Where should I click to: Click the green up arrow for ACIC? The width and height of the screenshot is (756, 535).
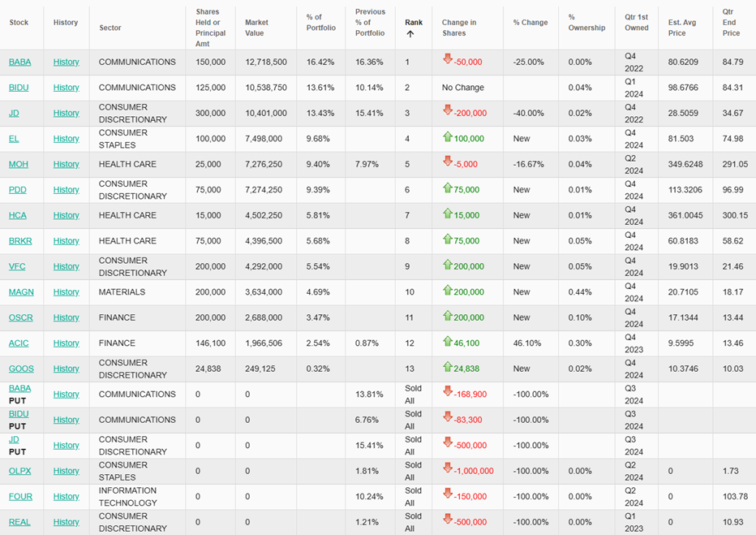[447, 341]
